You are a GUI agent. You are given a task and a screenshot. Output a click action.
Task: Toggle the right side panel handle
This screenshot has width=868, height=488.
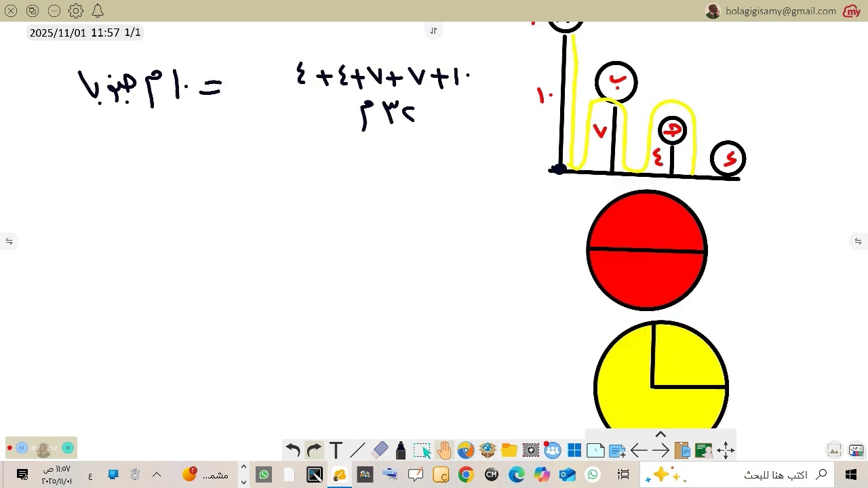coord(858,241)
